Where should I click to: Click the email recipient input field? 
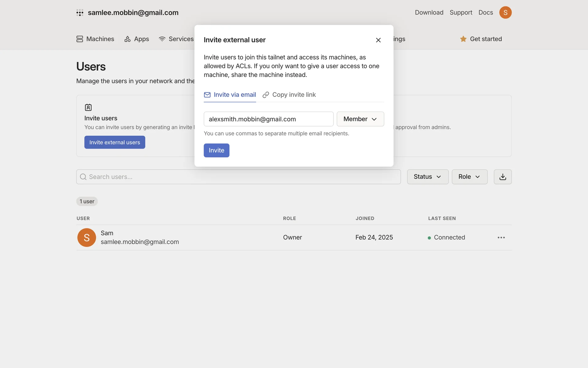(x=268, y=119)
